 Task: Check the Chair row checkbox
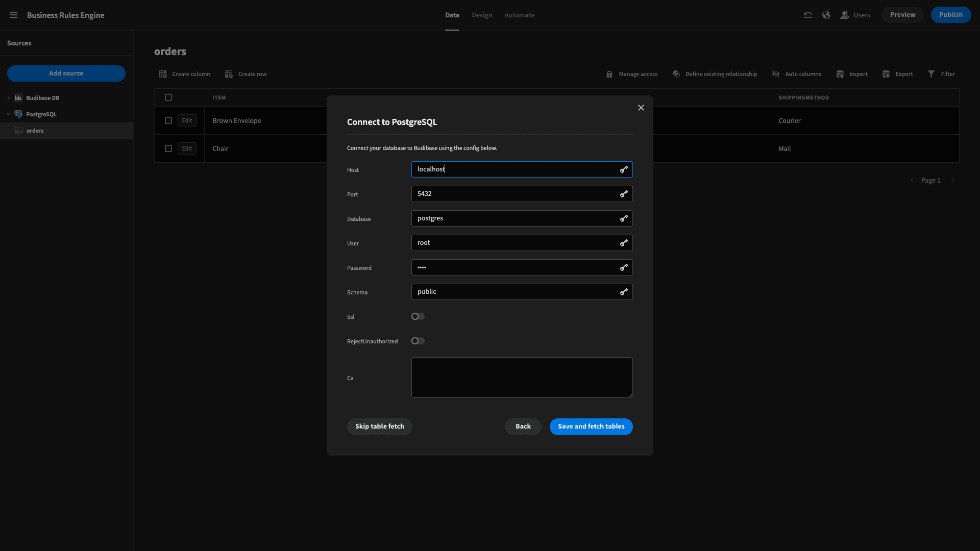click(x=168, y=148)
